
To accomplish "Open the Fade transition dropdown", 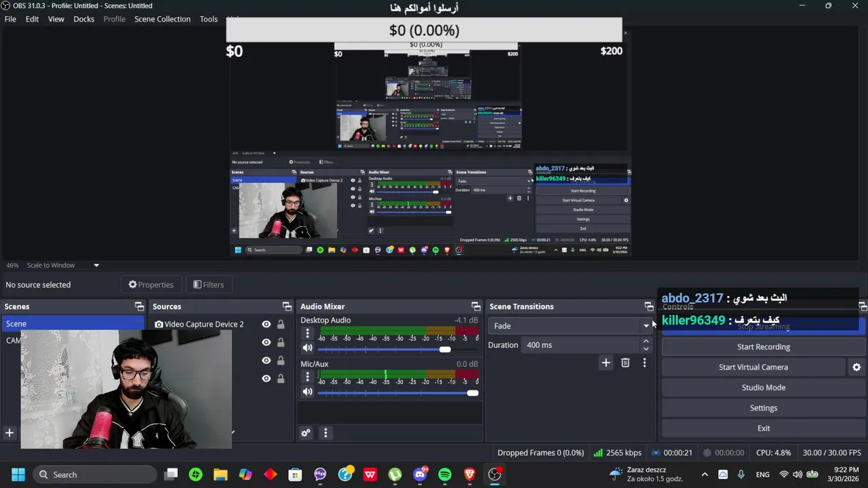I will pos(570,326).
